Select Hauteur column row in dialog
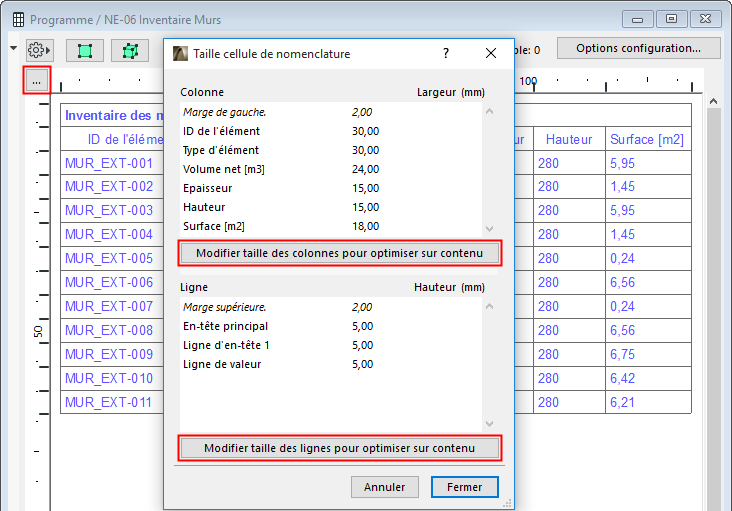Screen dimensions: 732x511 point(331,207)
